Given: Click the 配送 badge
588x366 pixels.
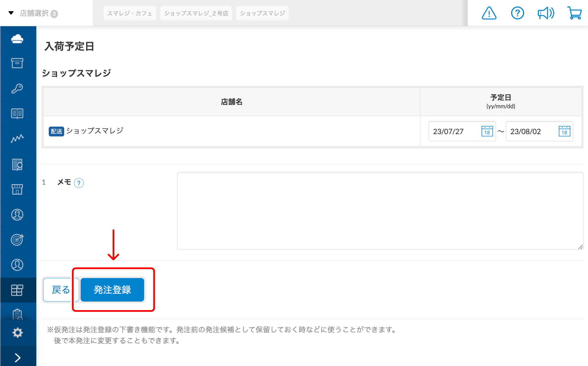Looking at the screenshot, I should click(56, 131).
